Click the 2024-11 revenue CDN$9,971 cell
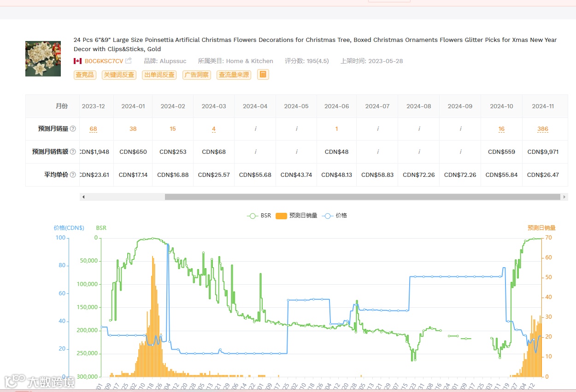Image resolution: width=576 pixels, height=392 pixels. 543,152
